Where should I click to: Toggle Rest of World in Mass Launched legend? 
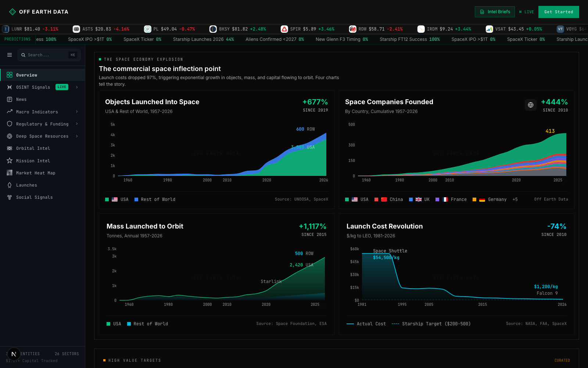pos(147,324)
